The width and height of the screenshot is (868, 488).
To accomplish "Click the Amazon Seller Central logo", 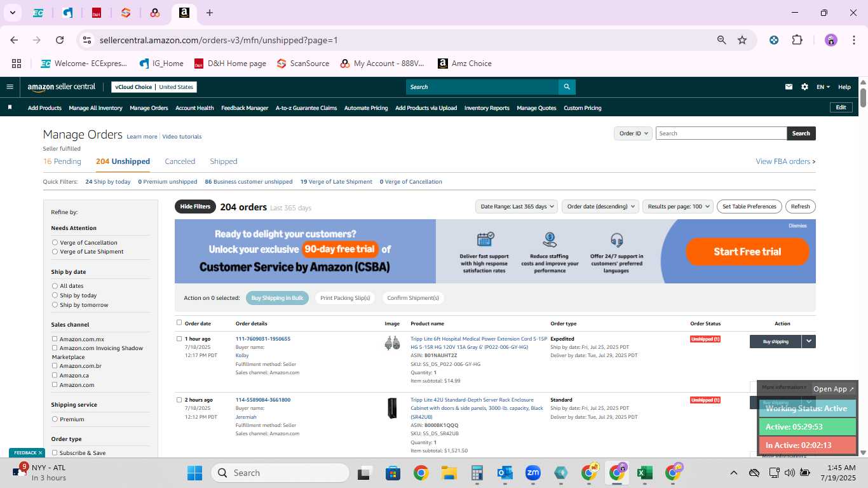I will click(61, 87).
